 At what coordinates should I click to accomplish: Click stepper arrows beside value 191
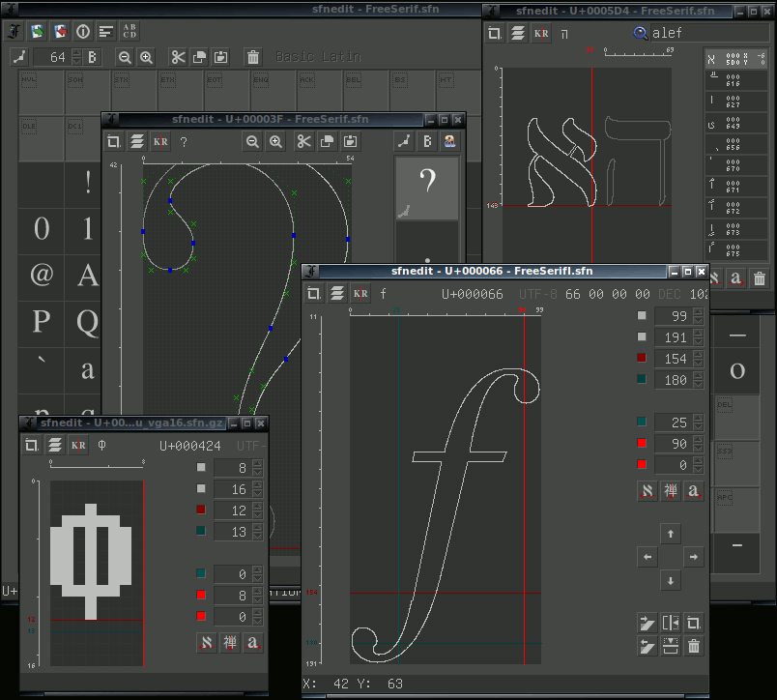pyautogui.click(x=698, y=337)
